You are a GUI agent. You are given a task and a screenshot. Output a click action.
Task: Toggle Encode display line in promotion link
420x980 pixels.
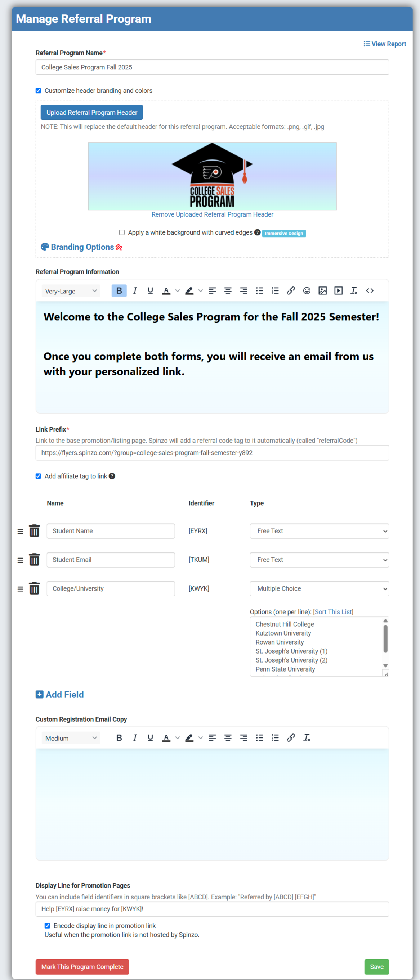(47, 926)
